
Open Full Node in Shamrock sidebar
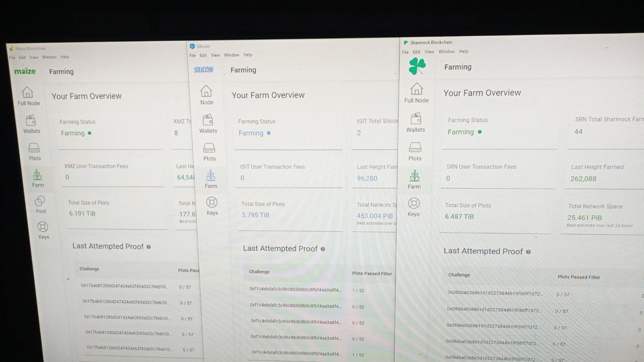pos(417,93)
